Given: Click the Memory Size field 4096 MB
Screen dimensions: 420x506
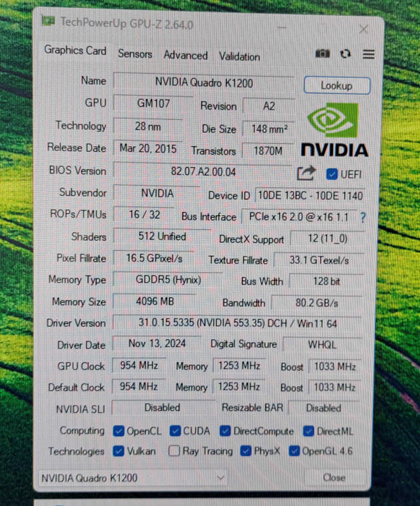Looking at the screenshot, I should [x=155, y=301].
